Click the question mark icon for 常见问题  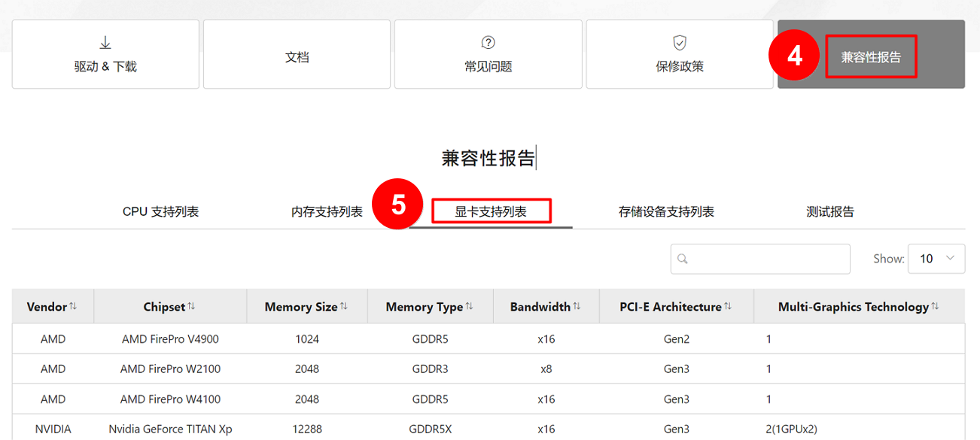(x=488, y=43)
